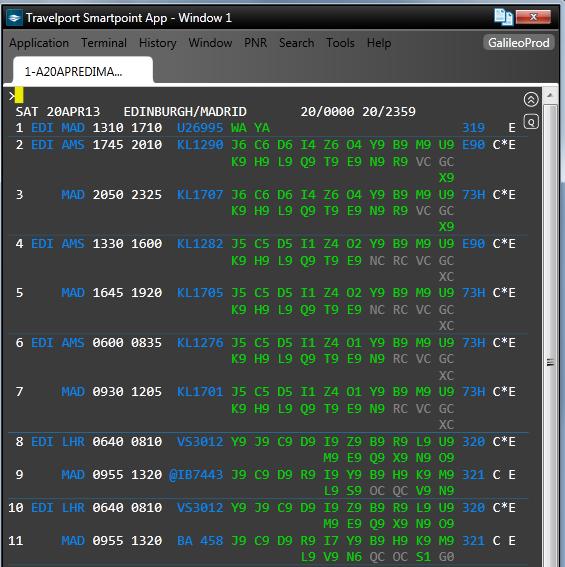The height and width of the screenshot is (567, 565).
Task: Click J5 class on KL1282 row
Action: (239, 244)
